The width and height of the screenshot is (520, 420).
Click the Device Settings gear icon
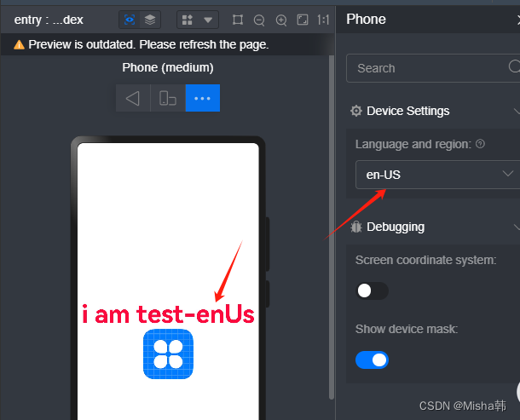click(356, 111)
